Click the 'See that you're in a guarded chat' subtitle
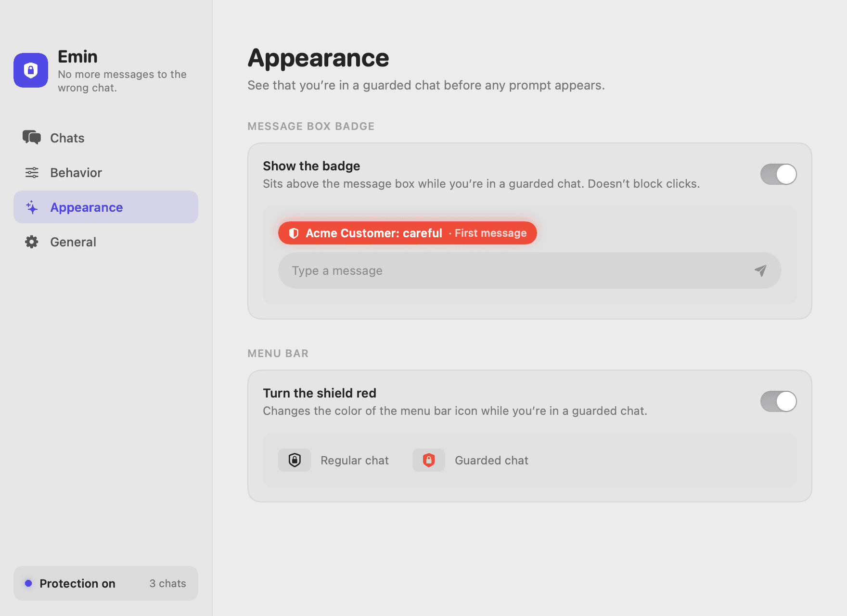Screen dimensions: 847x616 click(x=426, y=85)
